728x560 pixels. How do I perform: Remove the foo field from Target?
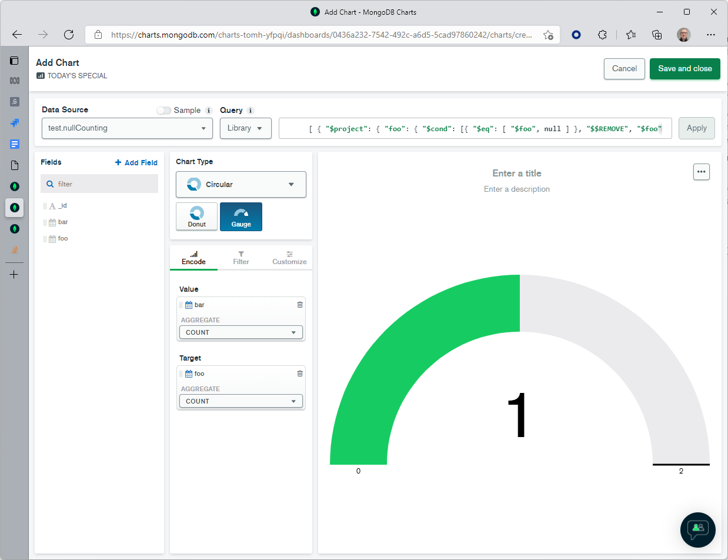(x=300, y=374)
